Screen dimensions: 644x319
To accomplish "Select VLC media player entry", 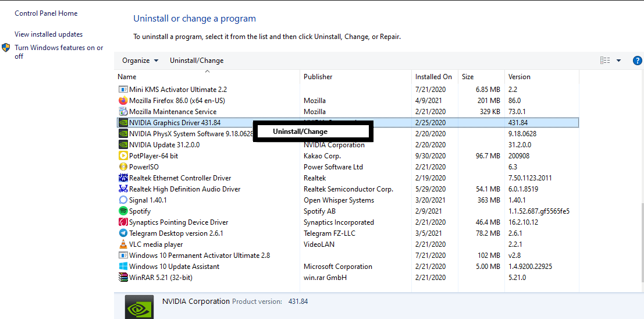I will pyautogui.click(x=156, y=244).
